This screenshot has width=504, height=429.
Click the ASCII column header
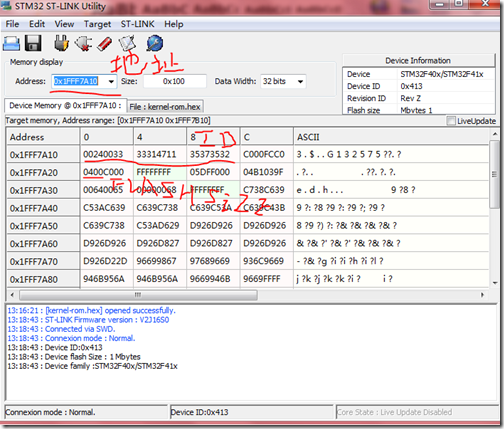pos(391,137)
